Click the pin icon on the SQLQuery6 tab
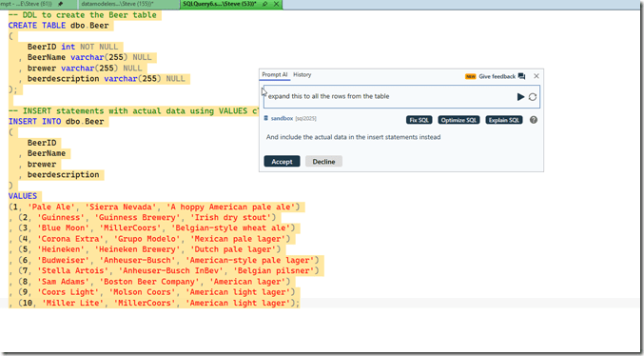This screenshot has height=356, width=644. pos(265,4)
